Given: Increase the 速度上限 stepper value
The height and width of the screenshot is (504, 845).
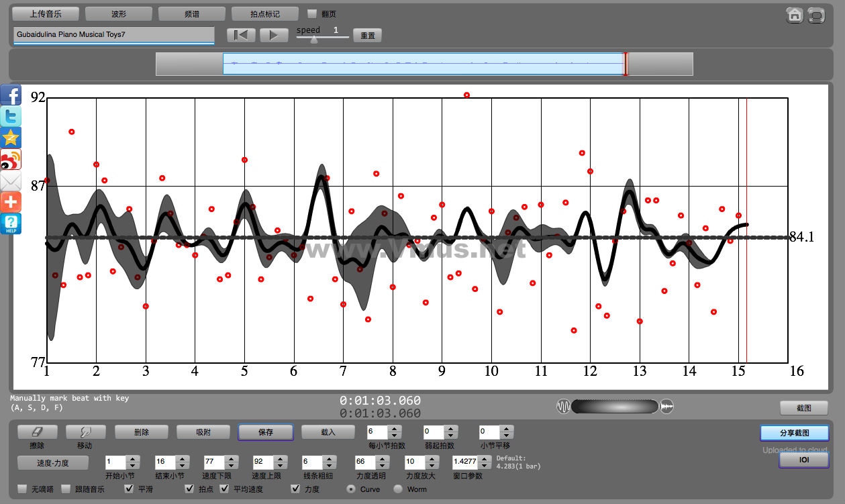Looking at the screenshot, I should click(x=279, y=459).
